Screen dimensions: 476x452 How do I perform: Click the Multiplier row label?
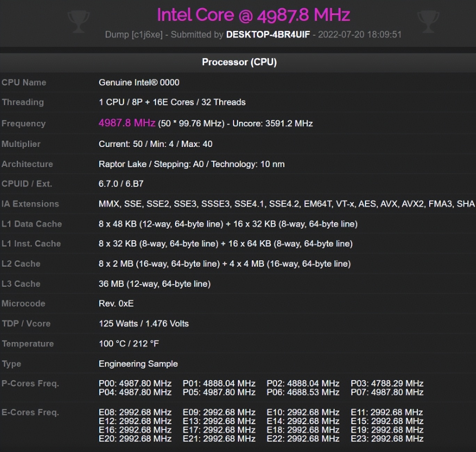tap(21, 144)
